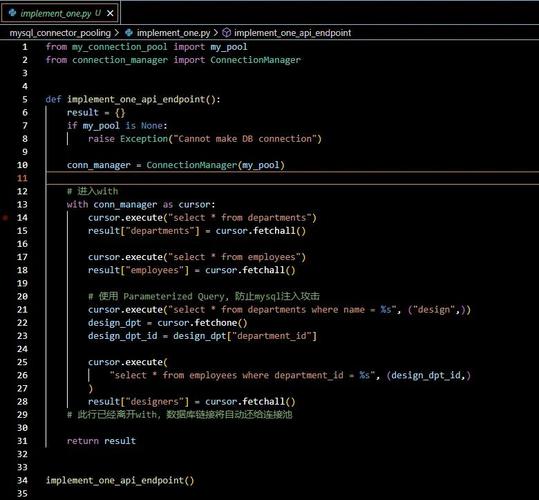The width and height of the screenshot is (539, 500).
Task: Click 'result["departments"]' on line 15
Action: [x=144, y=231]
